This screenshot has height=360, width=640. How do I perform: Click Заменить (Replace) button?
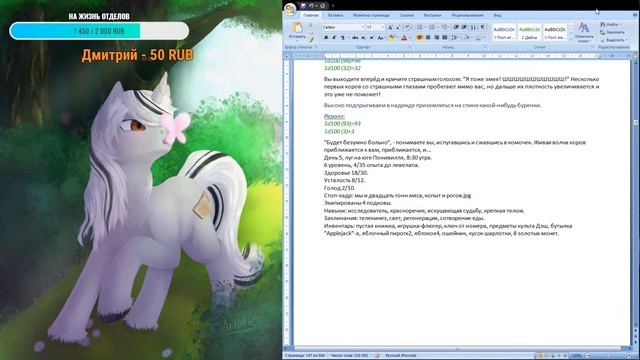[612, 32]
